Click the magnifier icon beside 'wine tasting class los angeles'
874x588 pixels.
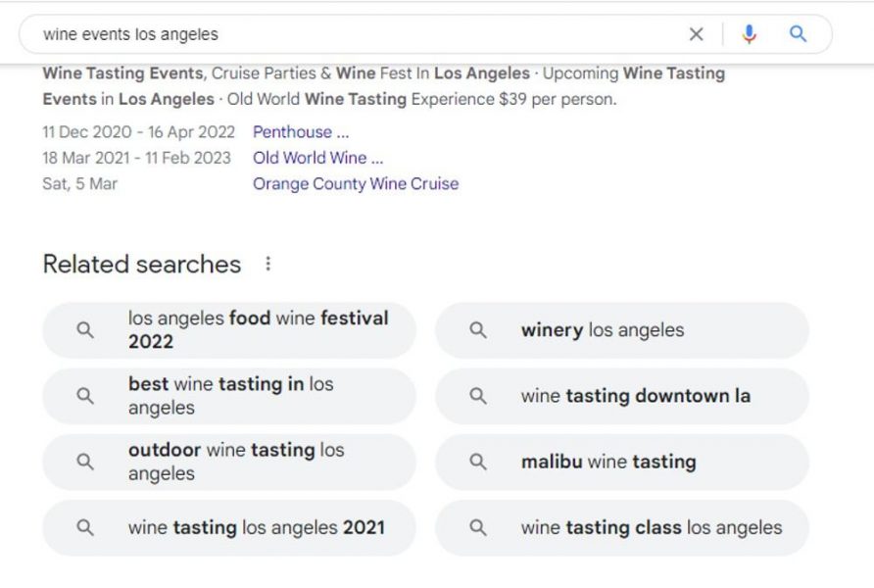click(478, 527)
